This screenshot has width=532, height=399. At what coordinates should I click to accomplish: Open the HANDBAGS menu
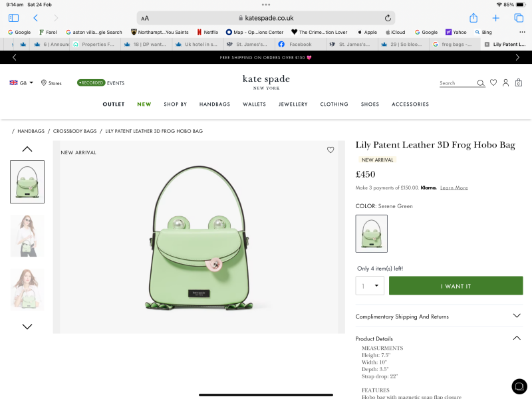[215, 104]
